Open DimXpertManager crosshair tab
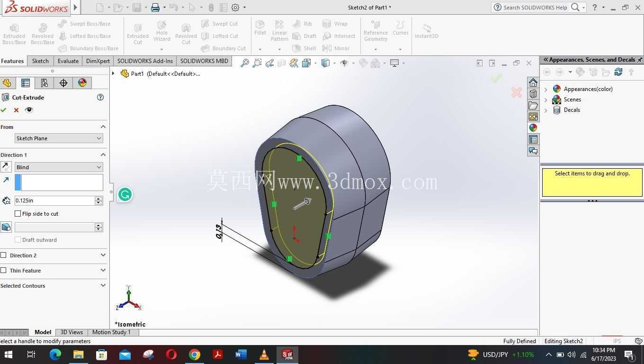 coord(63,83)
